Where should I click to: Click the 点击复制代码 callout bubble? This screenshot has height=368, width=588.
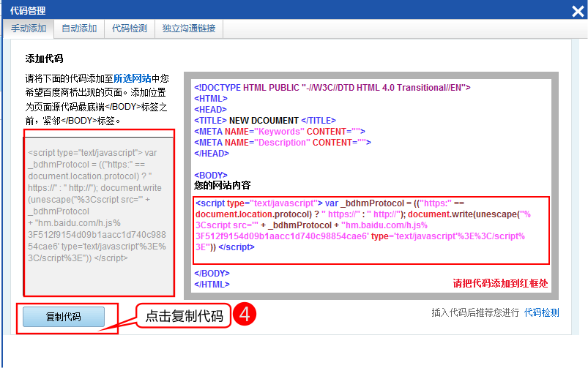183,316
